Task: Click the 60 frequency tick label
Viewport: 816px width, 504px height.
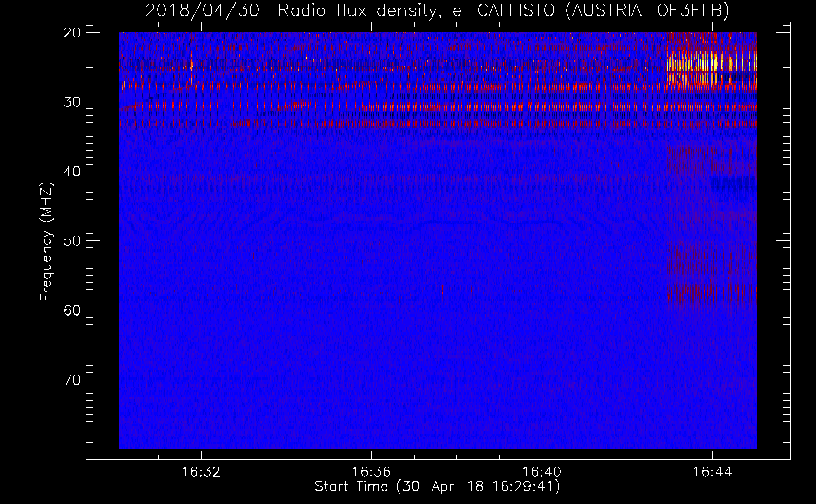Action: pyautogui.click(x=72, y=310)
